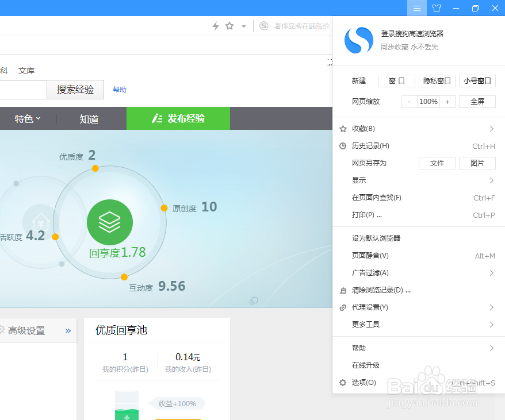Image resolution: width=505 pixels, height=420 pixels.
Task: Click the 搜索经验 search button
Action: [x=75, y=90]
